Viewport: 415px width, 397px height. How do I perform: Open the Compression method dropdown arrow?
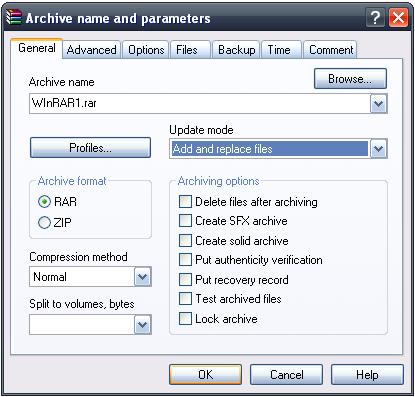tap(143, 277)
